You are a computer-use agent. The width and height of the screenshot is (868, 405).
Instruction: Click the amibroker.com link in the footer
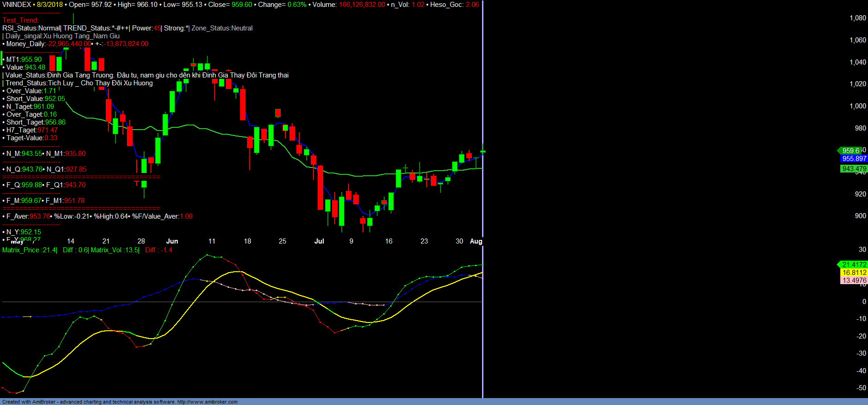pos(207,402)
